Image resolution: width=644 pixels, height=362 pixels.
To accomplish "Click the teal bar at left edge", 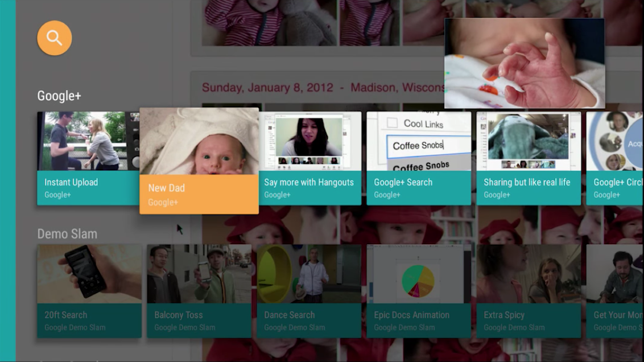I will pyautogui.click(x=8, y=181).
